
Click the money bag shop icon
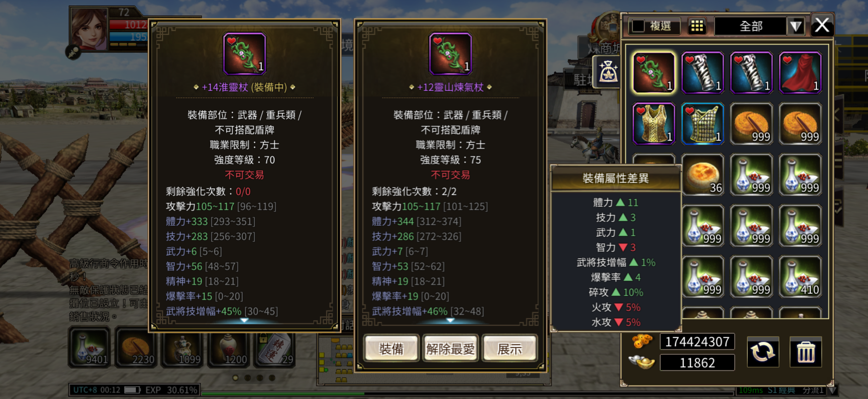(608, 72)
